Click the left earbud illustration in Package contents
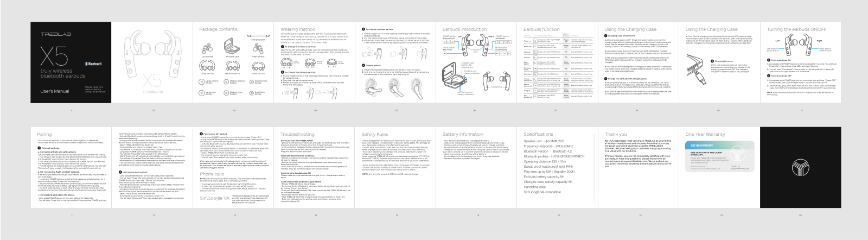Viewport: 868px width, 240px height. point(207,48)
